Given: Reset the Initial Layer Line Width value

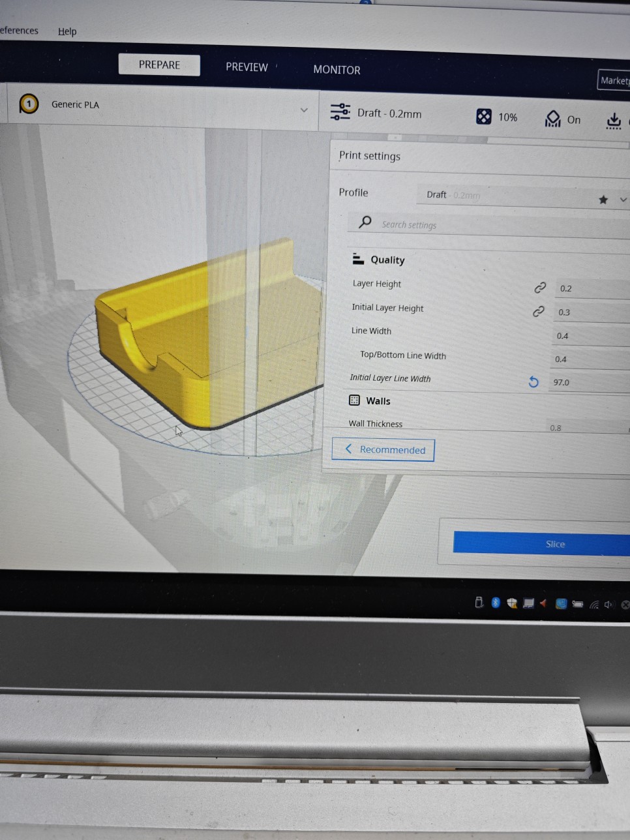Looking at the screenshot, I should [x=533, y=382].
